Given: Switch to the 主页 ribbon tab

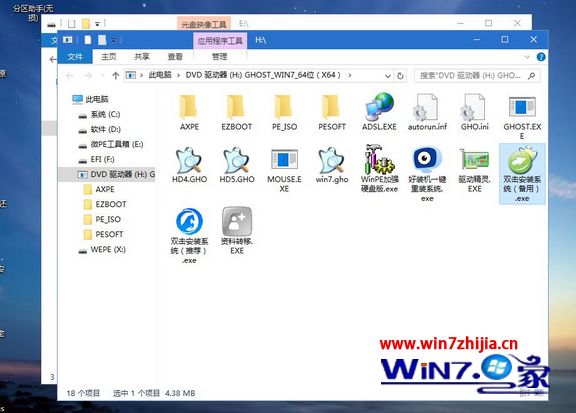Looking at the screenshot, I should point(109,57).
